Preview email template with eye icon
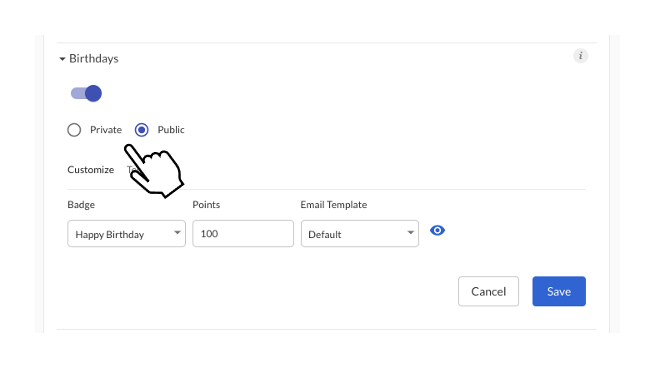672x376 pixels. coord(437,231)
